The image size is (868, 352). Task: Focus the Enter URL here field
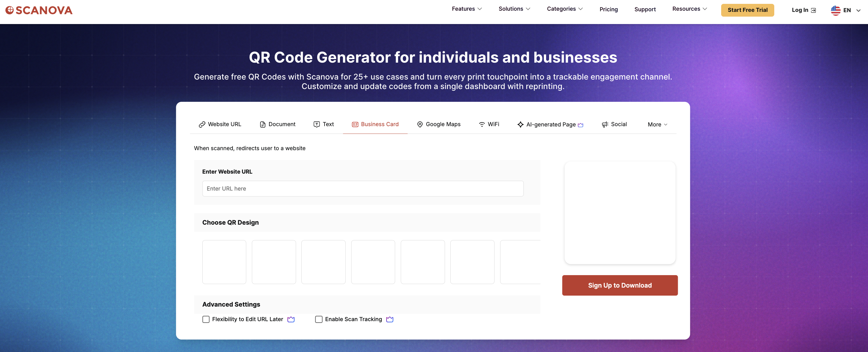coord(363,188)
